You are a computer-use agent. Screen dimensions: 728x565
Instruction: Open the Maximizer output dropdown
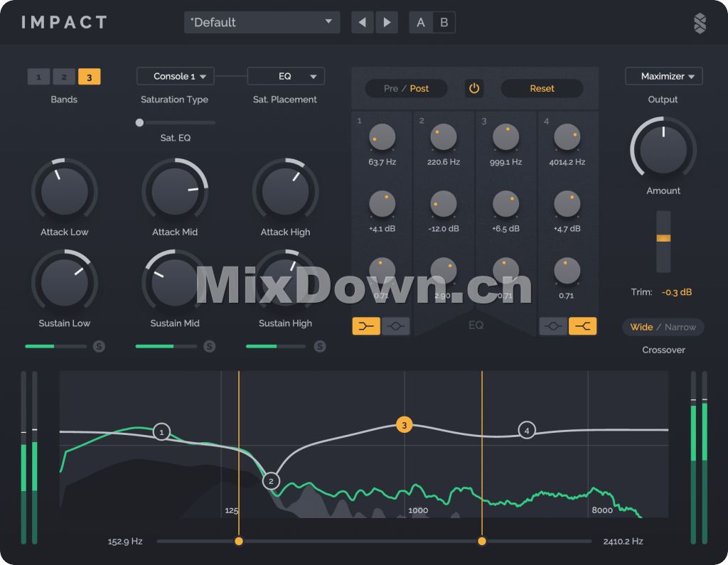click(x=664, y=76)
